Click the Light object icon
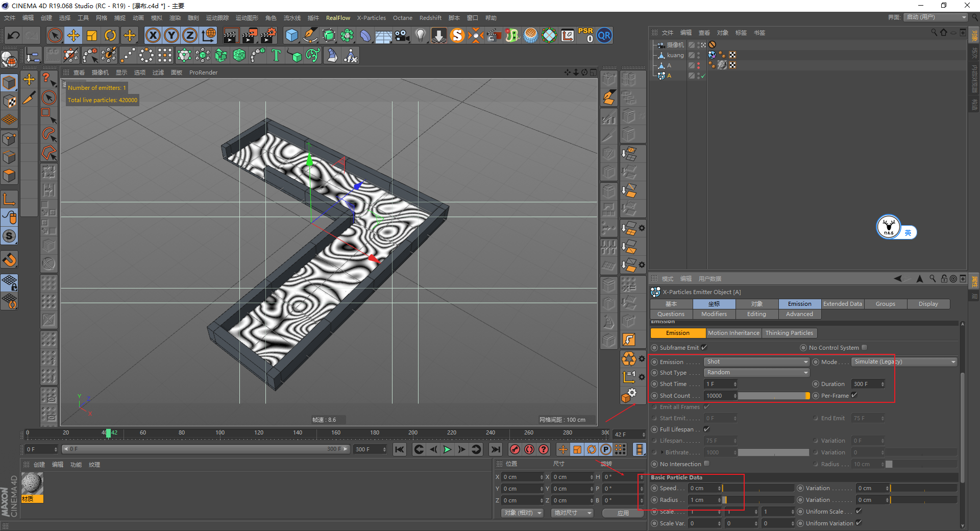The height and width of the screenshot is (531, 980). coord(421,35)
